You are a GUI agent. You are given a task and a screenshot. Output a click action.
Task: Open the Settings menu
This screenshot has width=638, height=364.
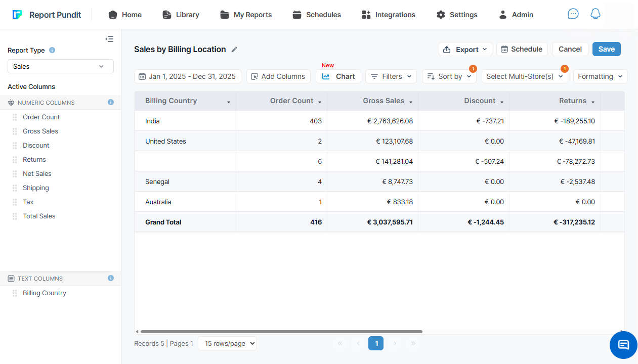click(x=457, y=15)
